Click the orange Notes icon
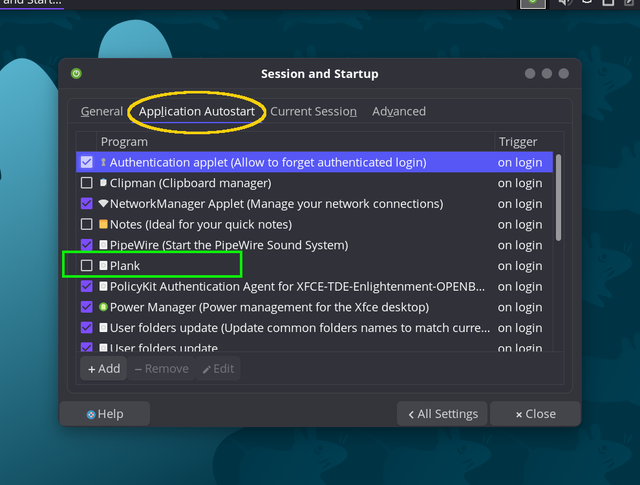Image resolution: width=640 pixels, height=485 pixels. [103, 224]
